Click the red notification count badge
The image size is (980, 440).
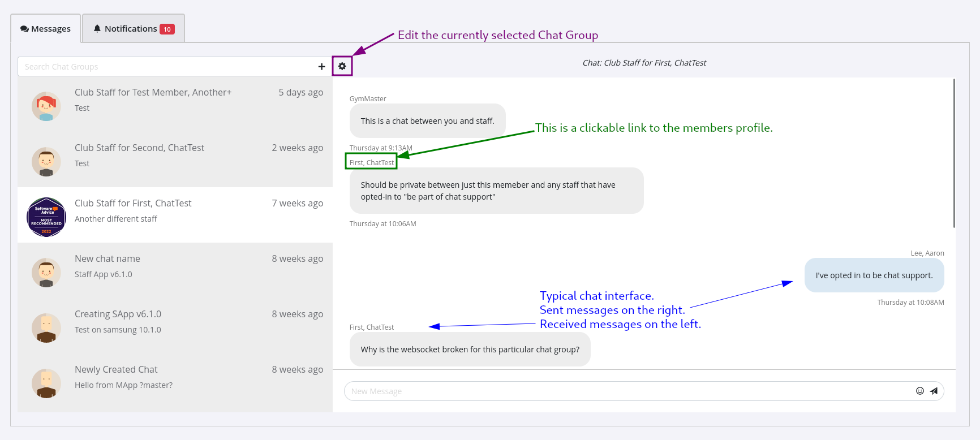pyautogui.click(x=167, y=29)
